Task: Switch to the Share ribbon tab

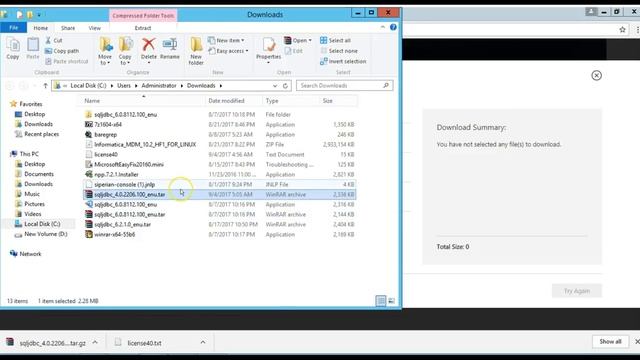Action: point(68,28)
